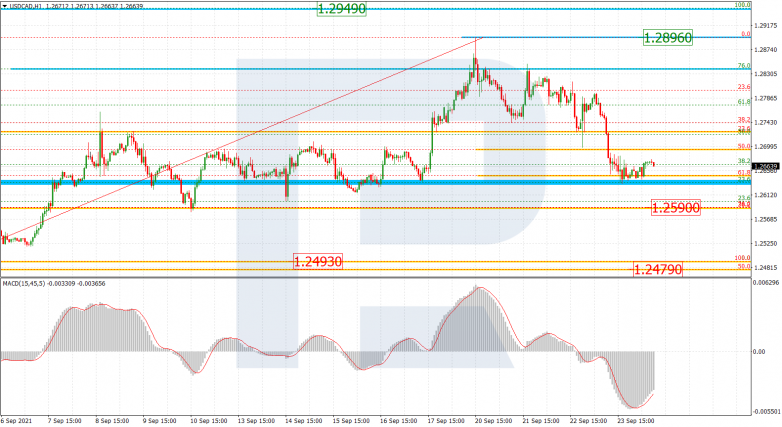Click the 0.006296 MACD scale value
Viewport: 782px width, 427px height.
[x=767, y=283]
